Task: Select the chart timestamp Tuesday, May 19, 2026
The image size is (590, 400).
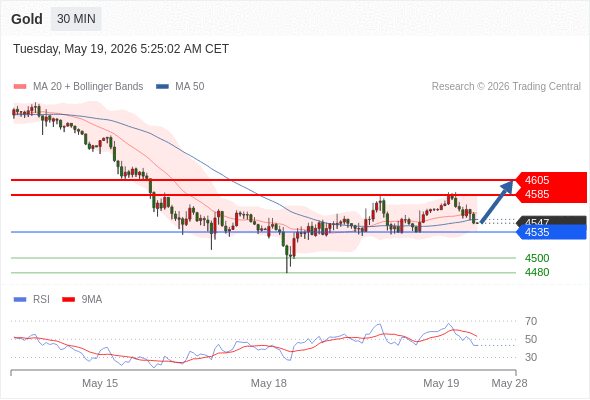Action: pos(121,49)
